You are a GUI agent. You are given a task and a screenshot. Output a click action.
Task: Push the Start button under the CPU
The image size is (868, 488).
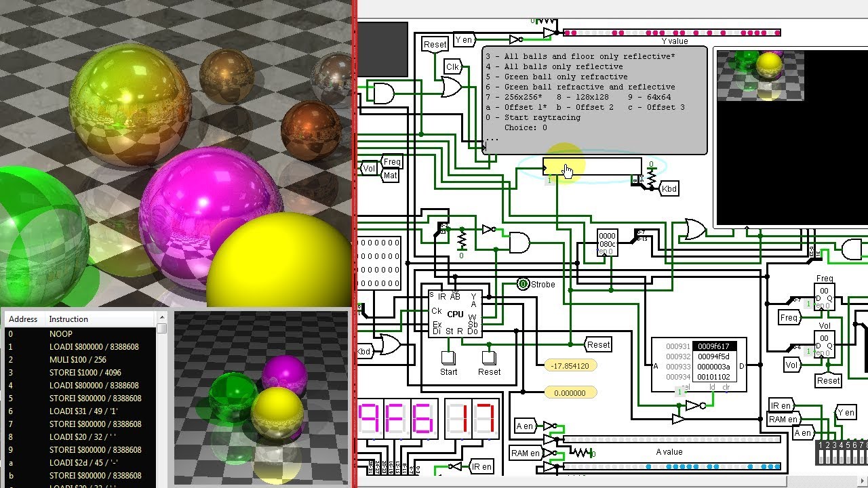(448, 358)
